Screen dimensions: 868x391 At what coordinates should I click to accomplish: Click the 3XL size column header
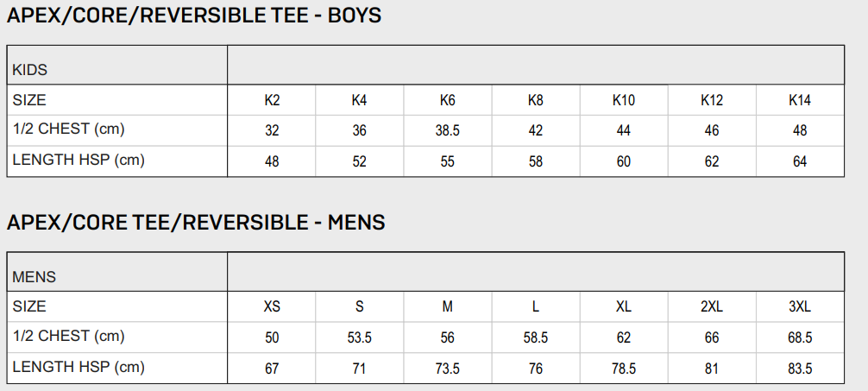(799, 308)
